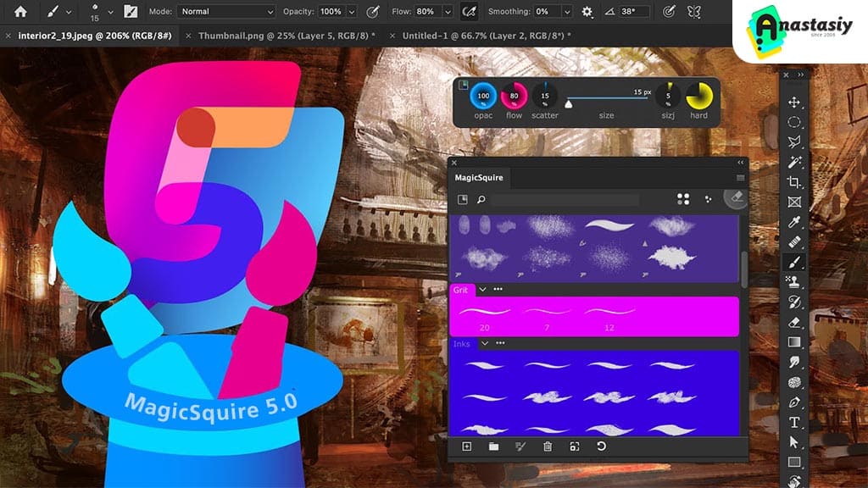
Task: Select the Eyedropper tool
Action: coord(793,222)
